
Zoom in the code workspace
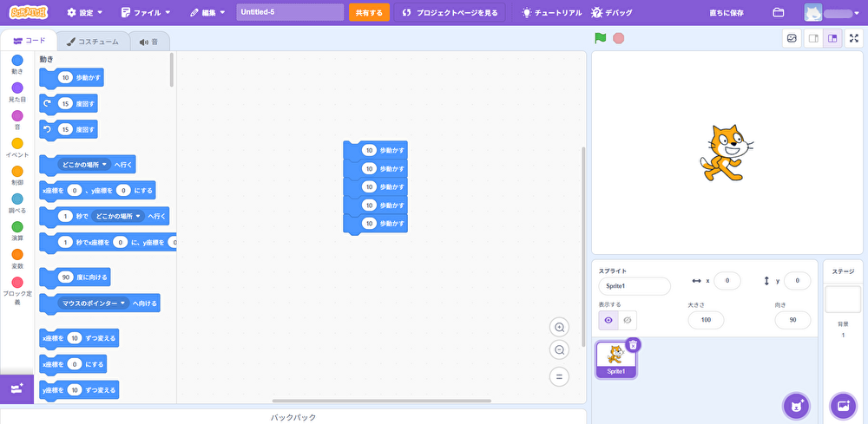coord(559,327)
